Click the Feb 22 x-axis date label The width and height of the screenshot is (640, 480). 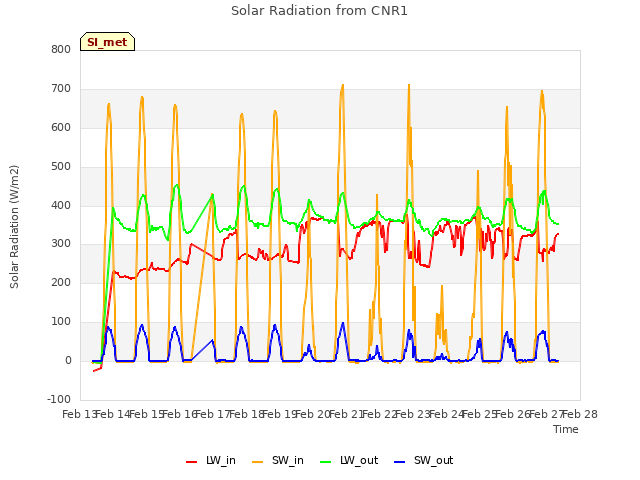point(380,415)
